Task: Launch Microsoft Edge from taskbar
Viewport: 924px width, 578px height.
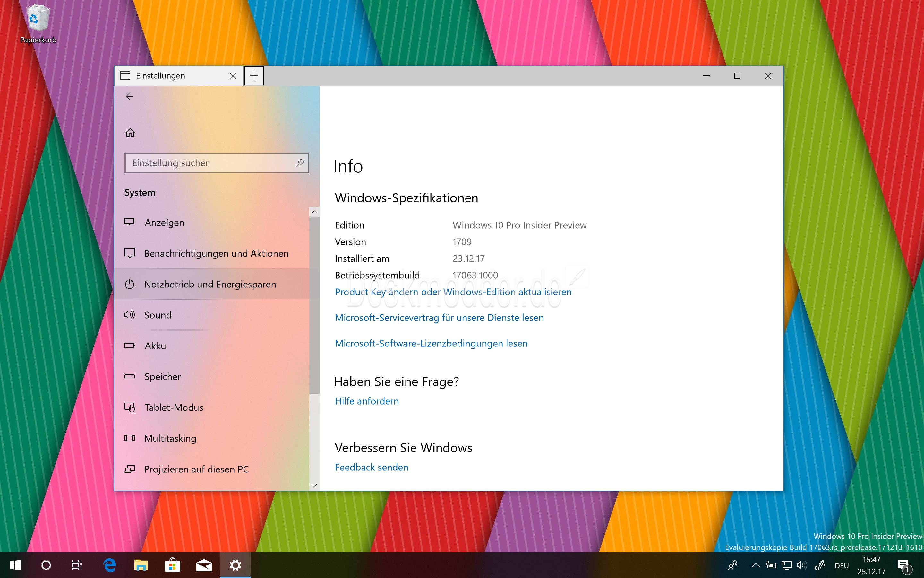Action: tap(110, 565)
